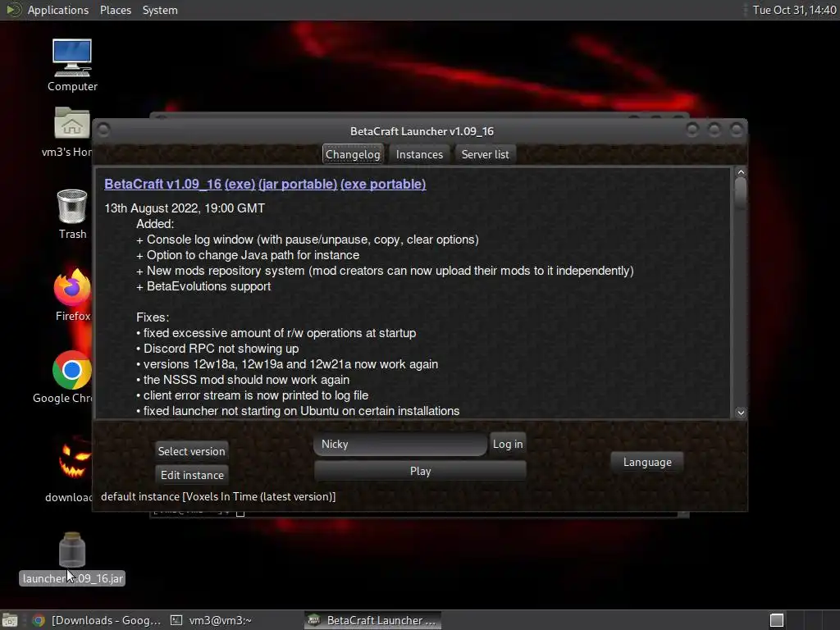Switch to the Changelog tab
Screen dimensions: 840x630
[x=353, y=154]
